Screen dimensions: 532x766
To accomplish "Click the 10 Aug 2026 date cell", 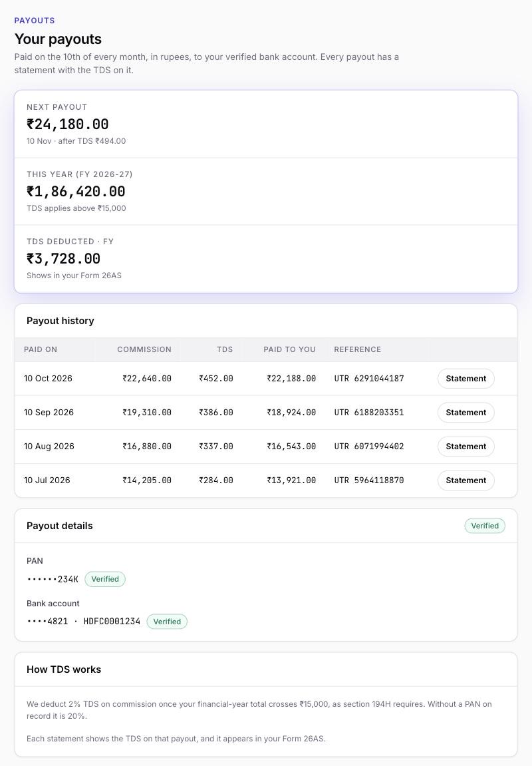I will (49, 447).
